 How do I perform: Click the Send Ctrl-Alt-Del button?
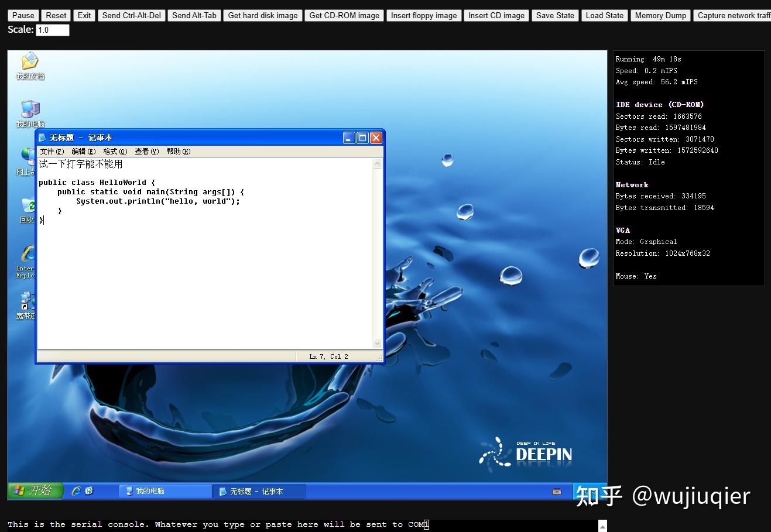(131, 15)
